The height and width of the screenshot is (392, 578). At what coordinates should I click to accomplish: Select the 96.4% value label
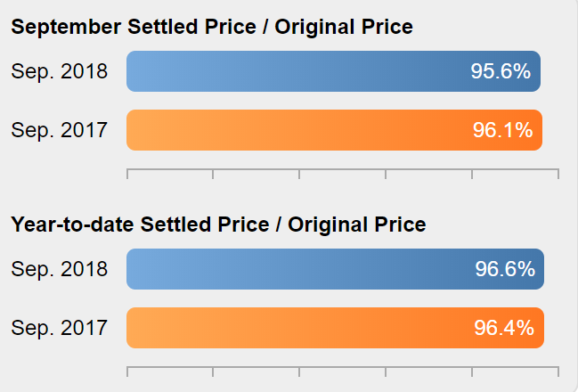(504, 328)
